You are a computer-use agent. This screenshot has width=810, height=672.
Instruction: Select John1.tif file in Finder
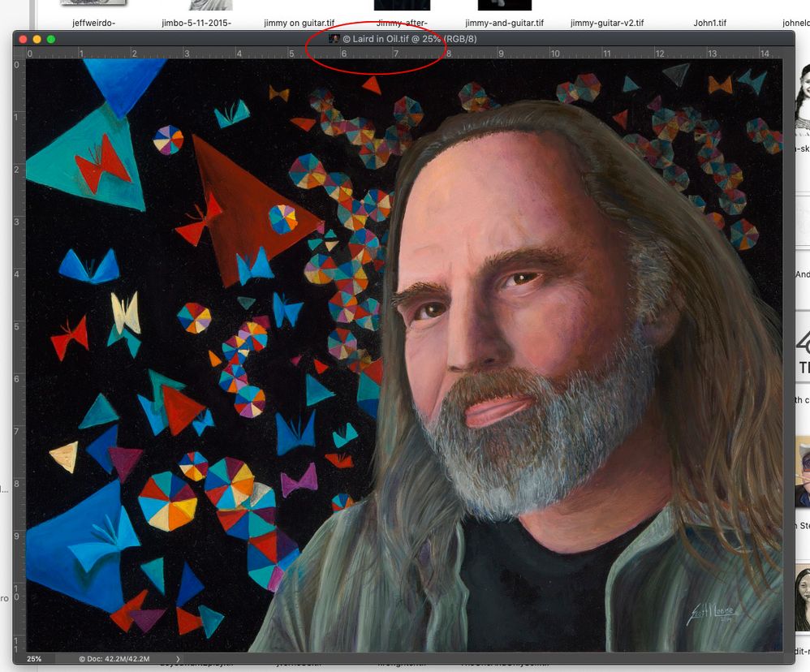tap(710, 23)
